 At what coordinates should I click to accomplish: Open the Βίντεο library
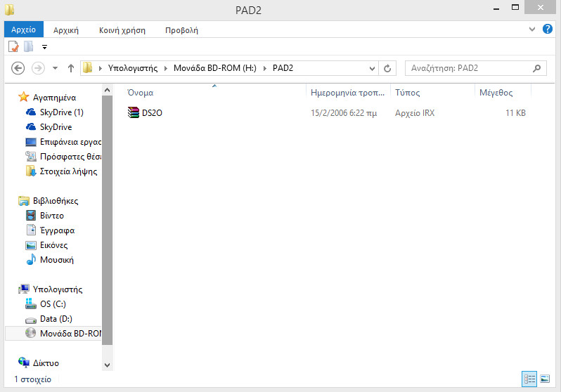click(52, 216)
